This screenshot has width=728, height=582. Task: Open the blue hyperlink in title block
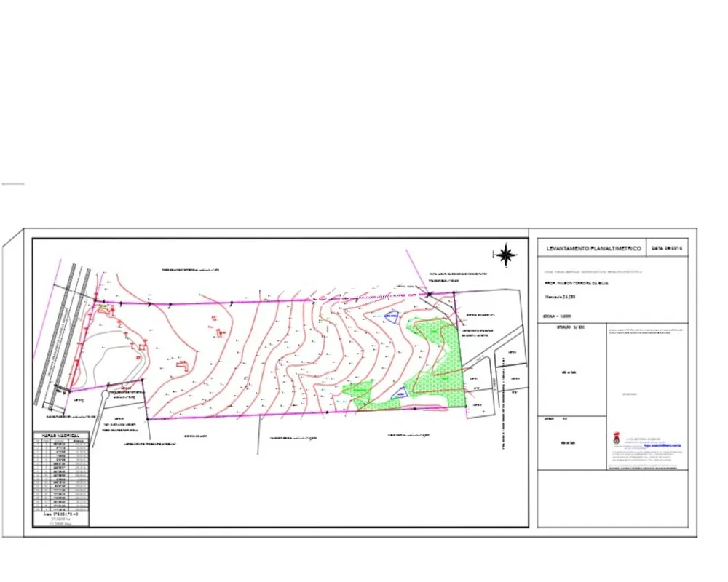tap(662, 445)
